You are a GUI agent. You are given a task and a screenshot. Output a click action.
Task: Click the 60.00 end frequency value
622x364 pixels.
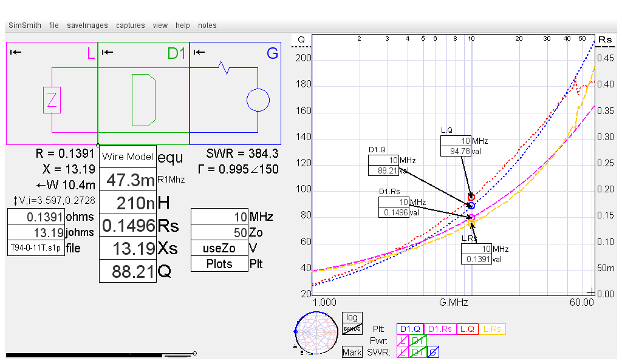click(x=581, y=303)
